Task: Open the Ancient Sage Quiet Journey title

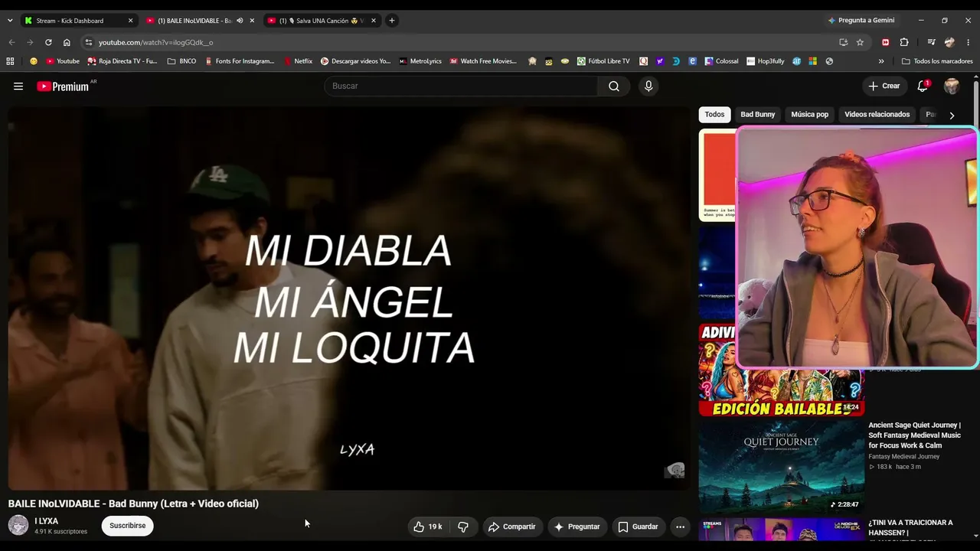Action: pyautogui.click(x=916, y=435)
